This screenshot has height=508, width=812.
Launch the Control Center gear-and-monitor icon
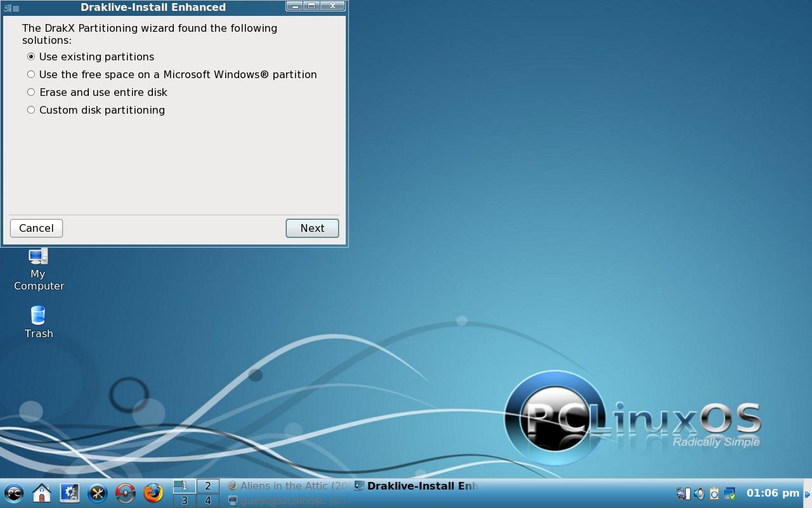tap(70, 493)
